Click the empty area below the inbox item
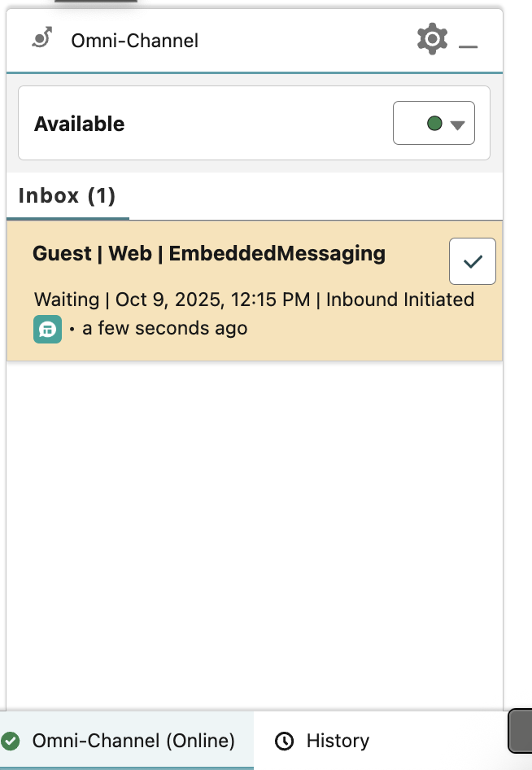532x770 pixels. pos(254,529)
